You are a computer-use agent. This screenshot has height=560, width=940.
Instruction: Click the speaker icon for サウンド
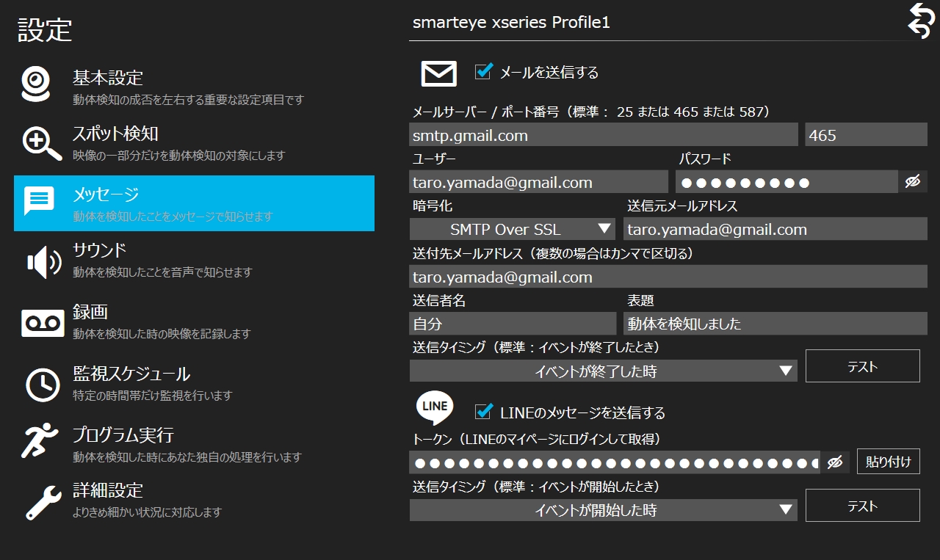43,262
